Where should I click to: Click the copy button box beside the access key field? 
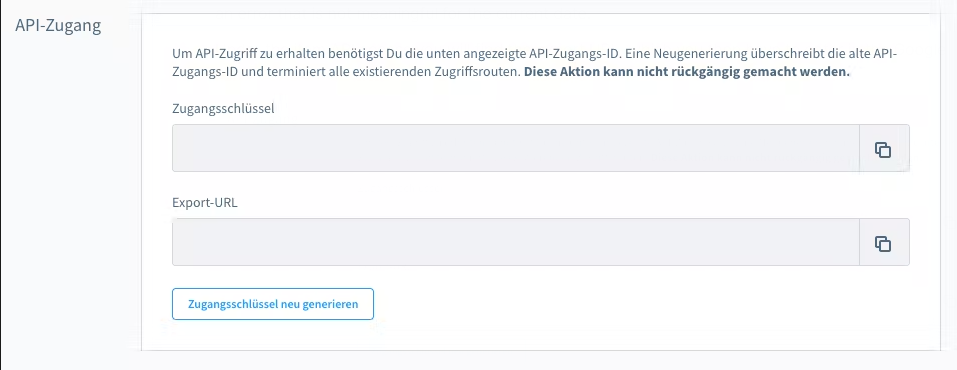click(884, 148)
